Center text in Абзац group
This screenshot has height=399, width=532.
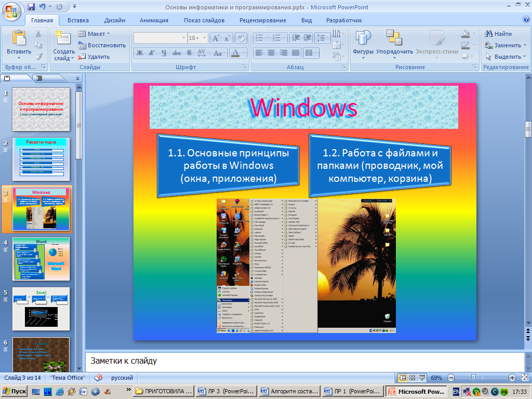point(271,53)
